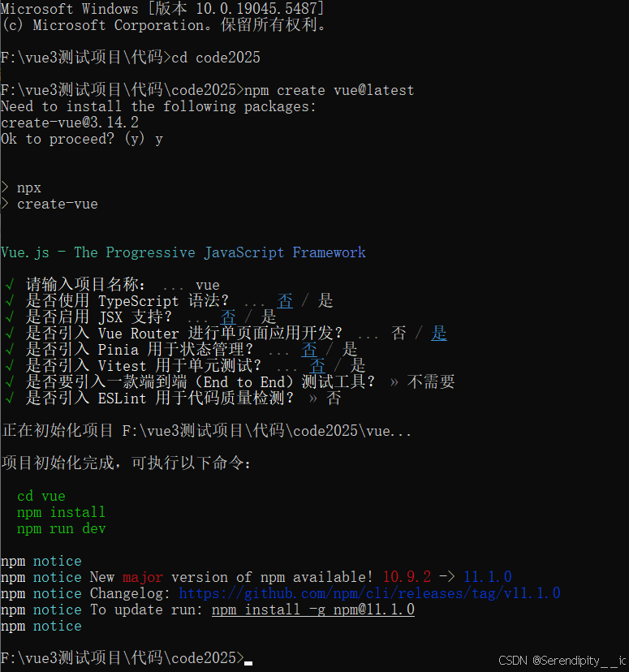Click the underlined 否 on the Vitest line
This screenshot has height=672, width=629.
[317, 366]
